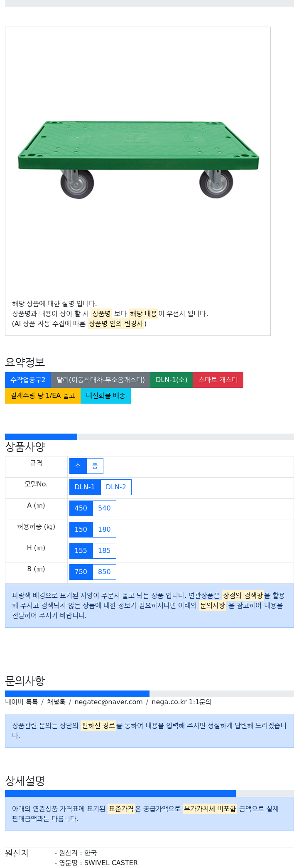
Task: Choose B dimension 850
Action: 104,572
